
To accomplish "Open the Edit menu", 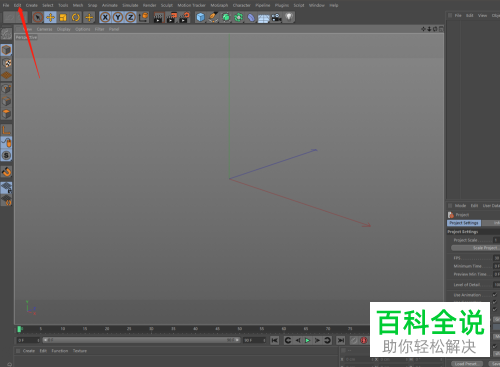I will click(17, 5).
